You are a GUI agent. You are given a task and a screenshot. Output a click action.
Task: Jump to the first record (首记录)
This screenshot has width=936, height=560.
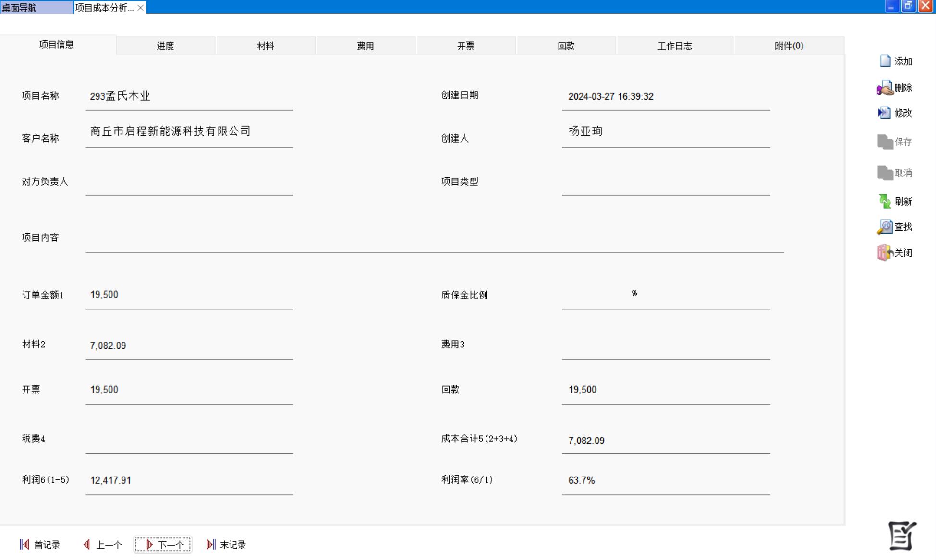point(40,545)
